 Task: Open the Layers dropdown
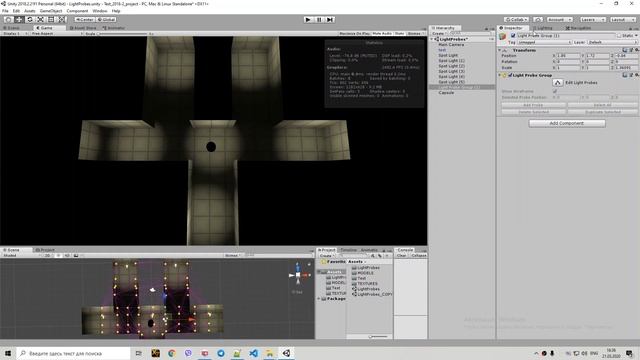point(593,20)
